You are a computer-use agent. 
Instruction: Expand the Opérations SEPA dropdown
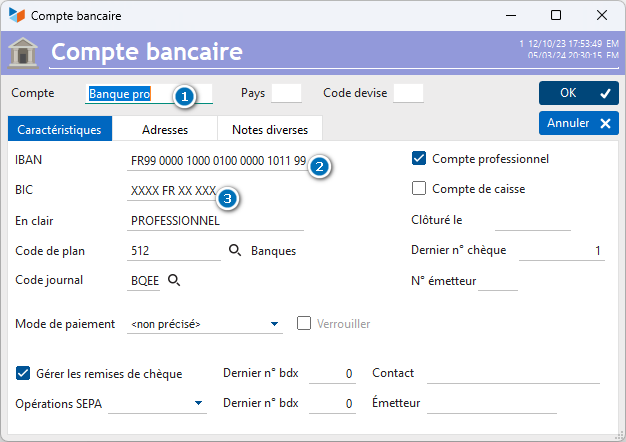coord(157,403)
